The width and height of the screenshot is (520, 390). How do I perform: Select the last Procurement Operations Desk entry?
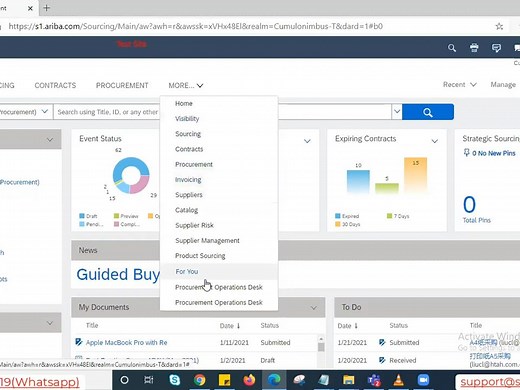pyautogui.click(x=219, y=302)
